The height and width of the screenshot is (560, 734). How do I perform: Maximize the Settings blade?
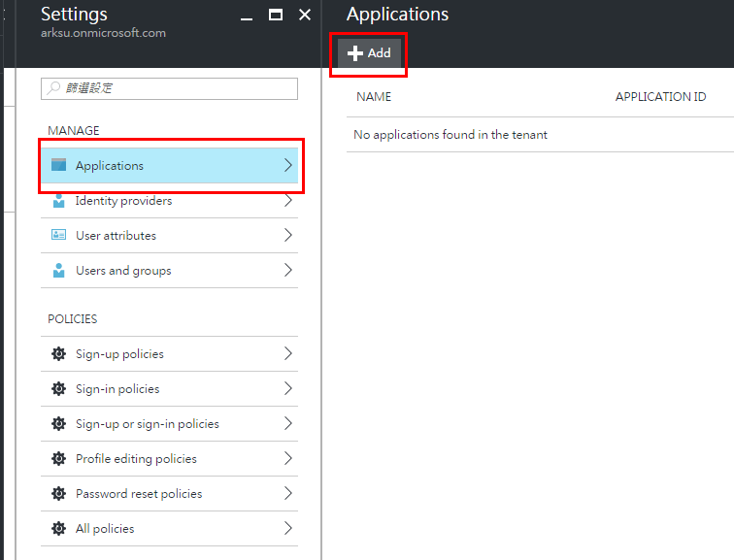point(276,15)
